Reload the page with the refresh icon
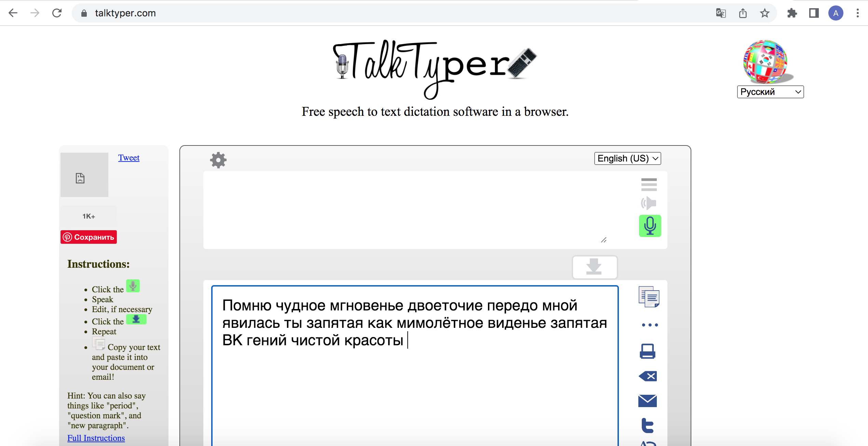This screenshot has height=446, width=868. pos(57,13)
